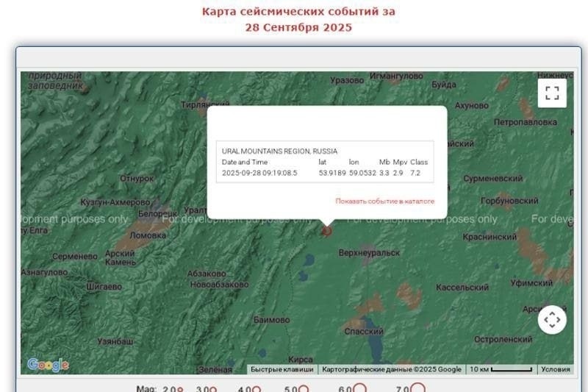Click the Спасский map label

pos(364,332)
